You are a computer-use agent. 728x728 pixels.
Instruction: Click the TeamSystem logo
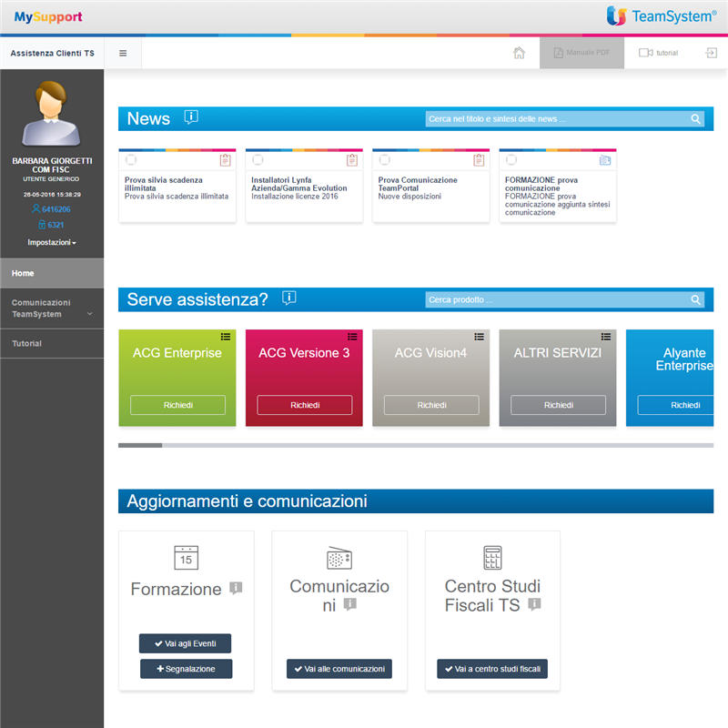662,16
